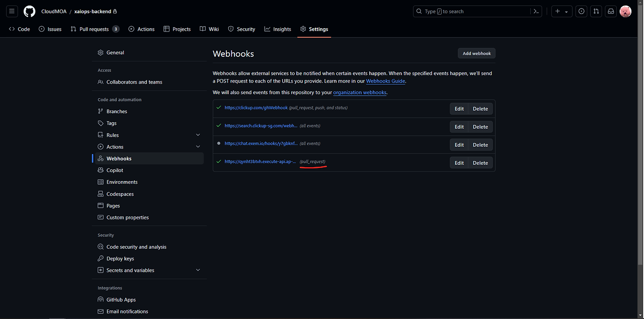Open the hamburger navigation menu
The width and height of the screenshot is (644, 319).
point(12,11)
